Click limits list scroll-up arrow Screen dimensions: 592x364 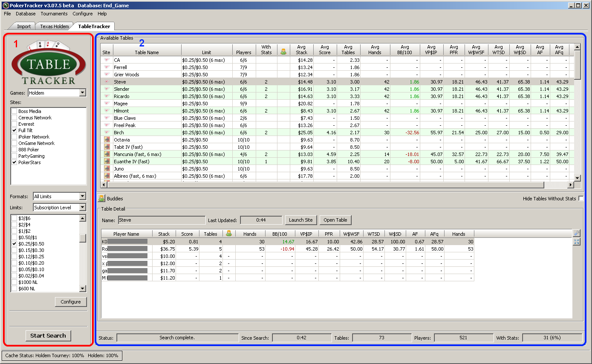click(83, 218)
